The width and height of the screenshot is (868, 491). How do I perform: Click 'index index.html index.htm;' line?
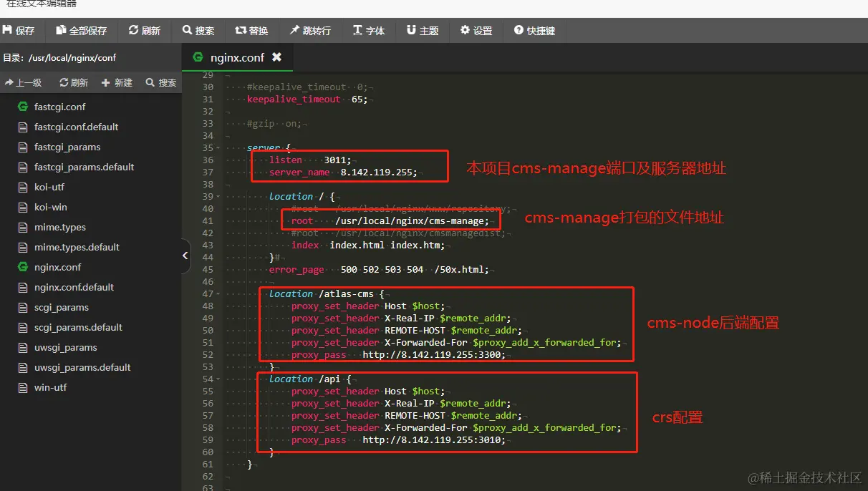click(368, 245)
